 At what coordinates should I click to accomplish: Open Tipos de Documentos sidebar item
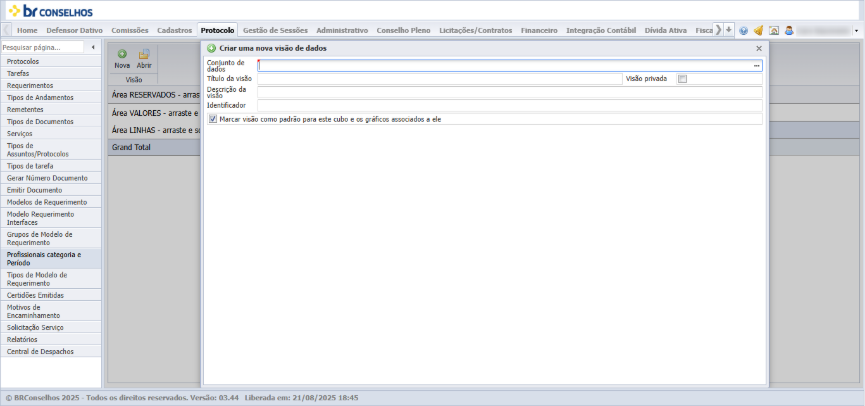(x=51, y=121)
